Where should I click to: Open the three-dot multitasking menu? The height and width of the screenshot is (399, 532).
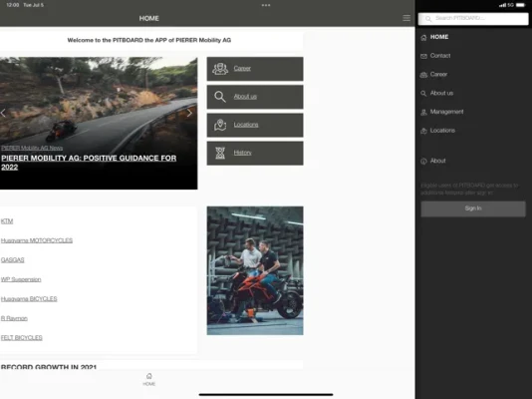266,5
